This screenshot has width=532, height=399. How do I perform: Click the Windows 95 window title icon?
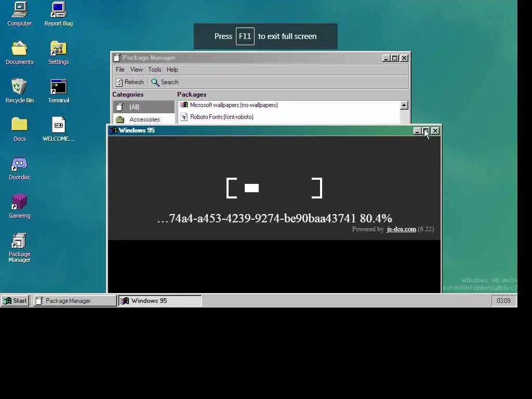coord(114,130)
